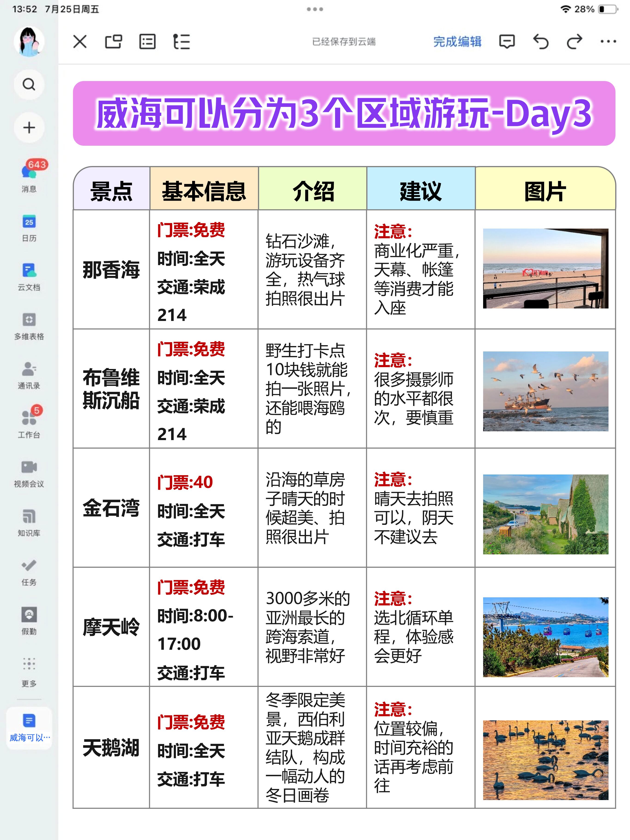Click the user avatar profile picture
630x840 pixels.
click(29, 41)
